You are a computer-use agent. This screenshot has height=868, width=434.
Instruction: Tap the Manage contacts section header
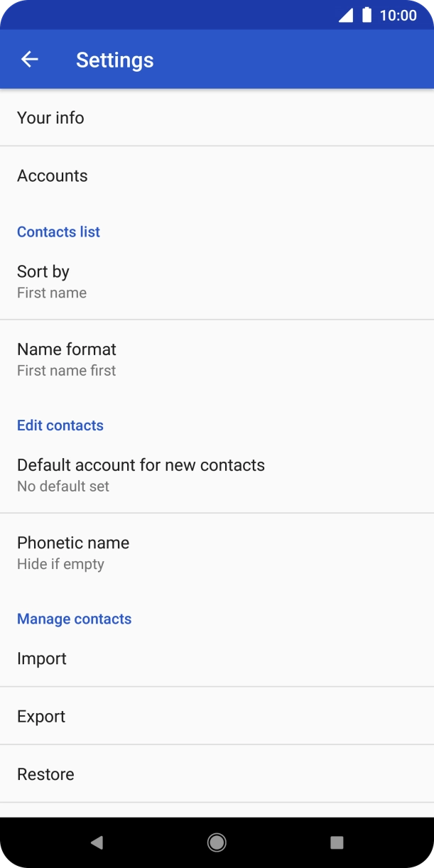74,619
